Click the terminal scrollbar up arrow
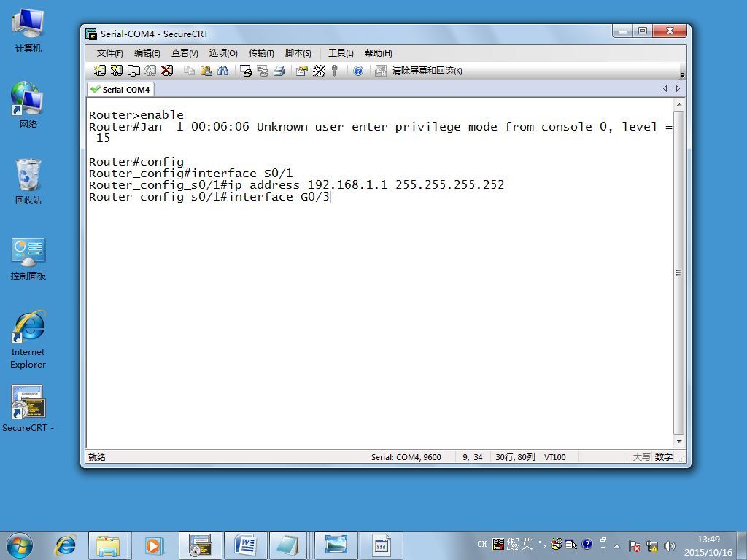Viewport: 747px width, 560px height. (x=679, y=104)
